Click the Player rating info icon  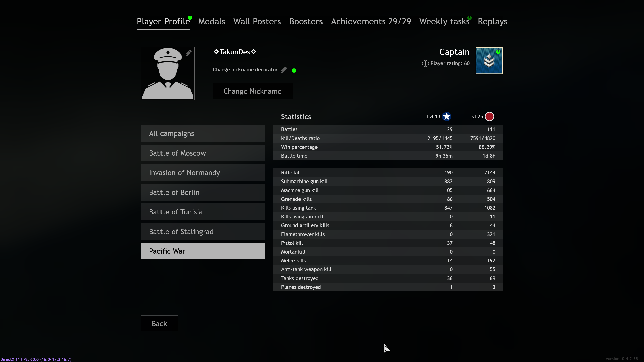click(x=425, y=63)
